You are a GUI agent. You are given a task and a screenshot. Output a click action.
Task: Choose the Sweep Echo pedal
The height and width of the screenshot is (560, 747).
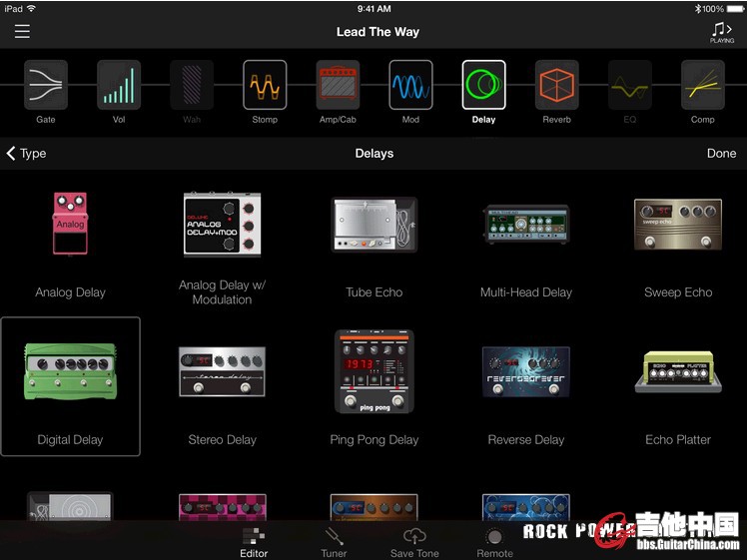coord(678,225)
